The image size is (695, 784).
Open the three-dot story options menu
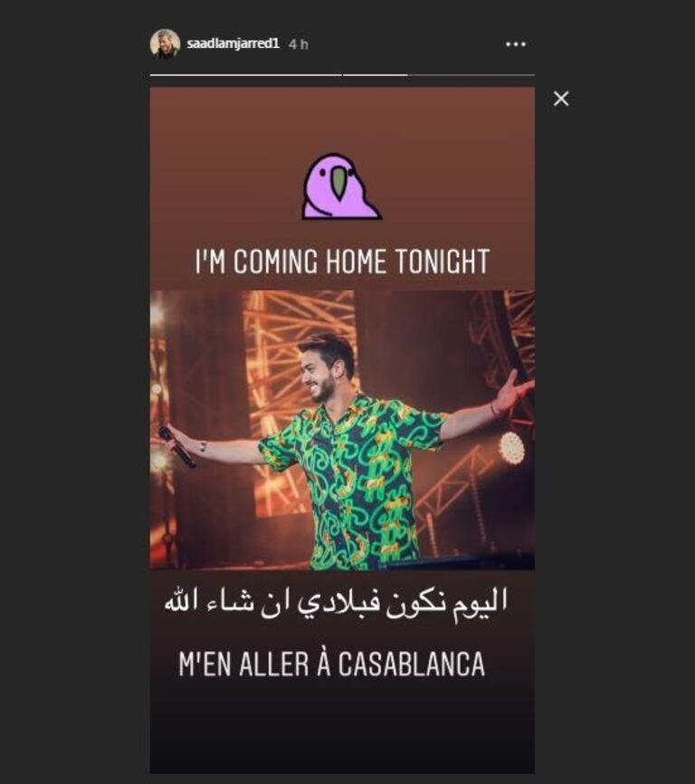point(515,44)
